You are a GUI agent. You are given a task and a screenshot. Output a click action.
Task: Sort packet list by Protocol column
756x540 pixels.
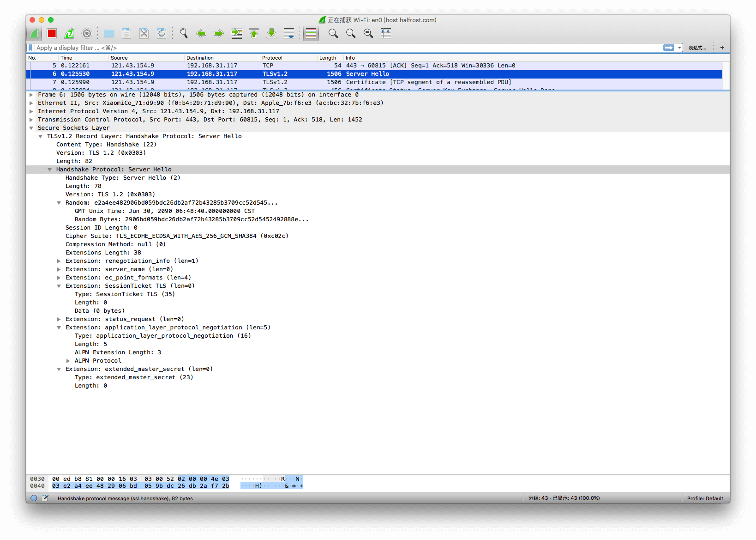pyautogui.click(x=288, y=58)
